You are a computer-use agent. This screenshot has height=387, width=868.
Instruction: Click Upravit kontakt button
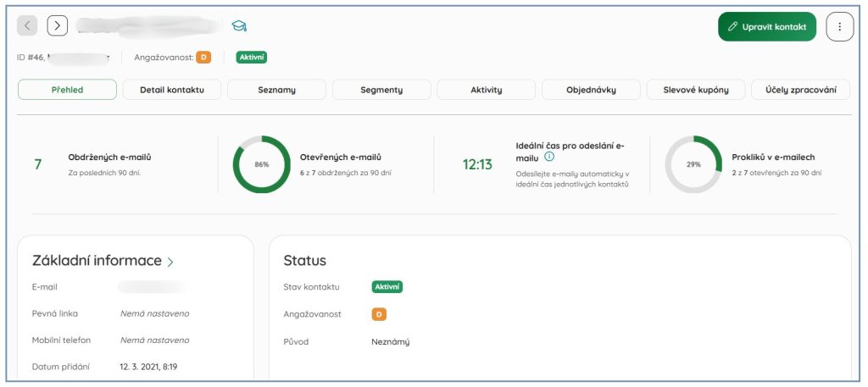pyautogui.click(x=767, y=26)
